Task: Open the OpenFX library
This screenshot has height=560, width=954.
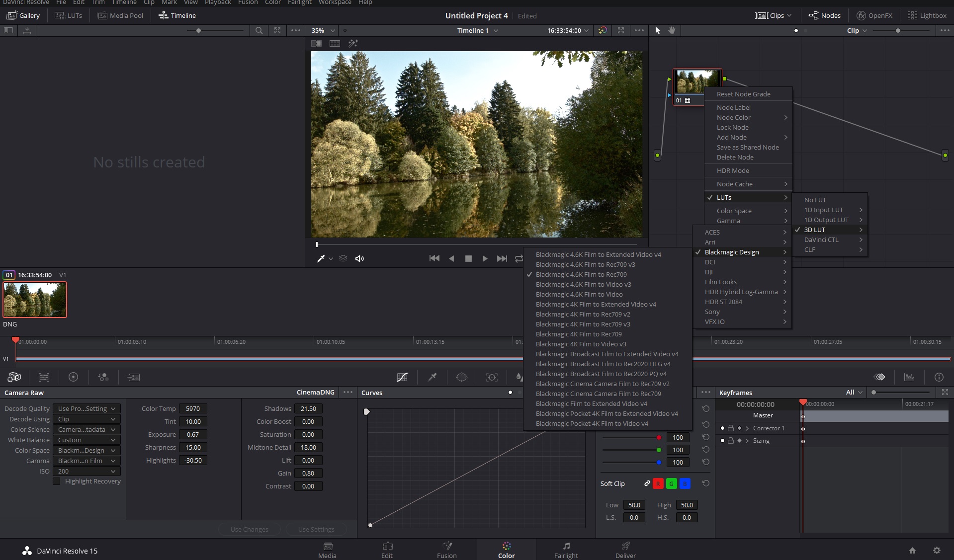Action: (874, 15)
